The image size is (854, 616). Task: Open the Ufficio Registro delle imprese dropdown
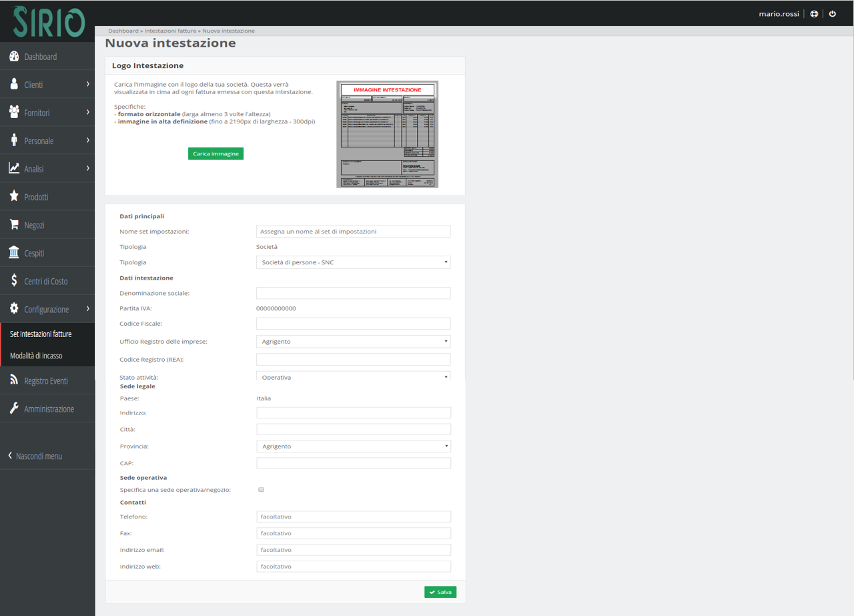click(x=353, y=341)
